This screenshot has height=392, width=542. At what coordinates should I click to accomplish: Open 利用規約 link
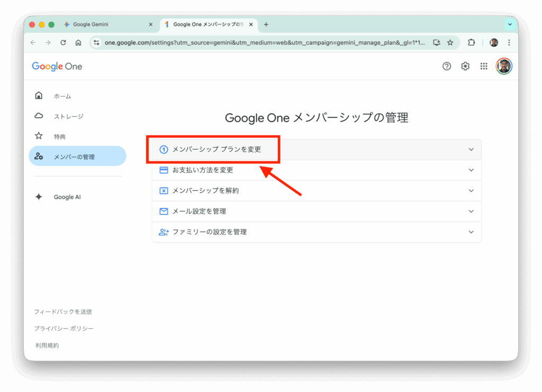pyautogui.click(x=47, y=345)
